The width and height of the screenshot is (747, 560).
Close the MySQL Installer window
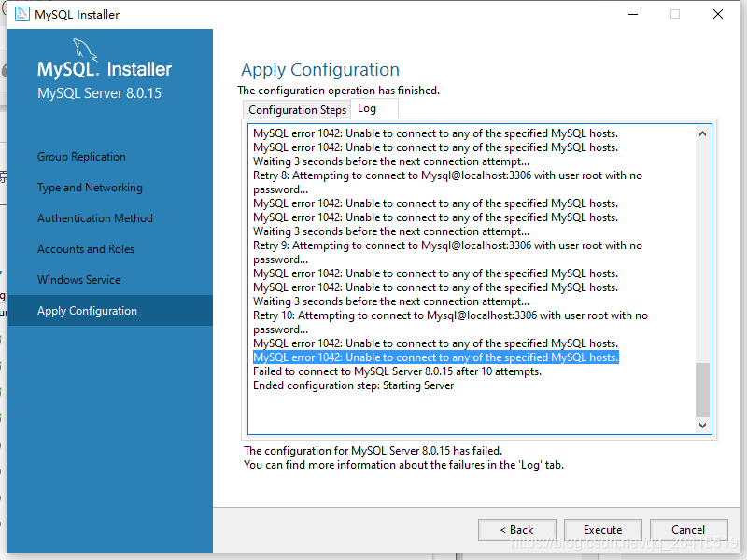click(x=718, y=14)
